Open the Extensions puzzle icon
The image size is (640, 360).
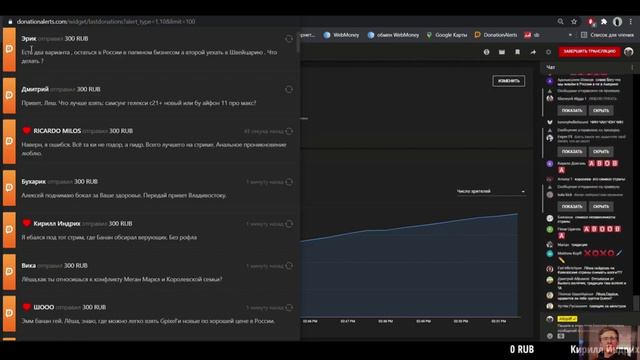point(604,22)
